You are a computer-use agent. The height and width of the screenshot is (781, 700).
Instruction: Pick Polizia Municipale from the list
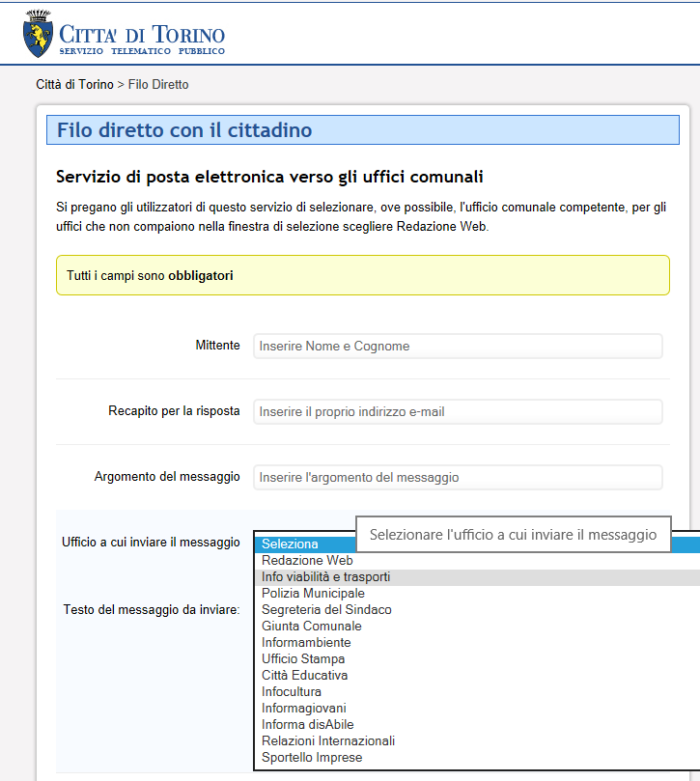[313, 593]
